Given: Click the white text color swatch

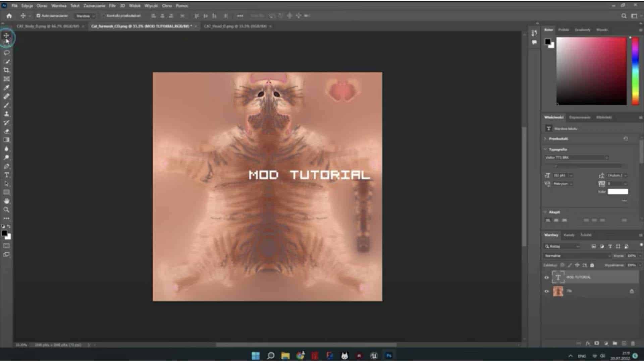Looking at the screenshot, I should (618, 192).
